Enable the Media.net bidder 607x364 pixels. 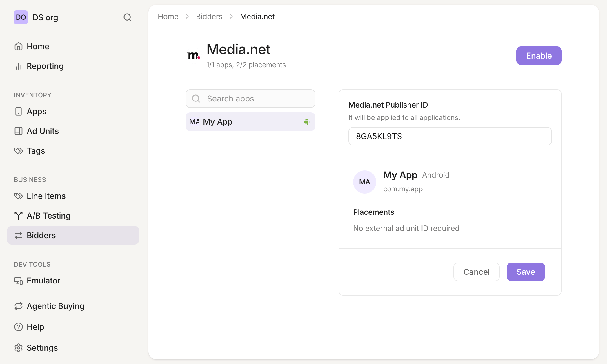[x=539, y=56]
